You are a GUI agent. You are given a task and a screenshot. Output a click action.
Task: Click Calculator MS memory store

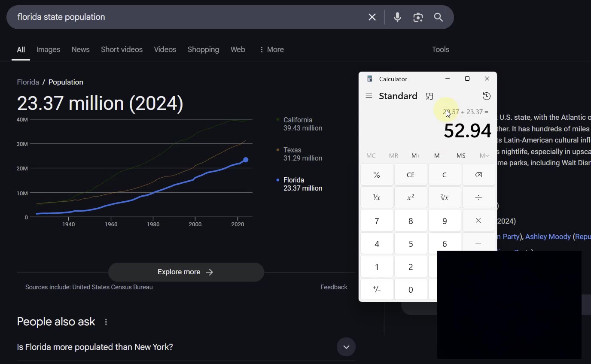(x=461, y=155)
